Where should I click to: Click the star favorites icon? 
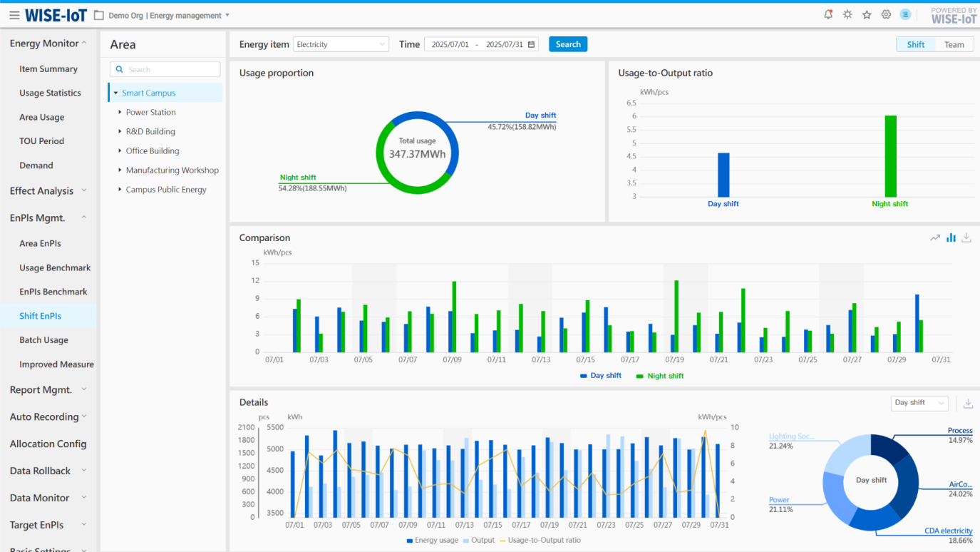coord(867,14)
